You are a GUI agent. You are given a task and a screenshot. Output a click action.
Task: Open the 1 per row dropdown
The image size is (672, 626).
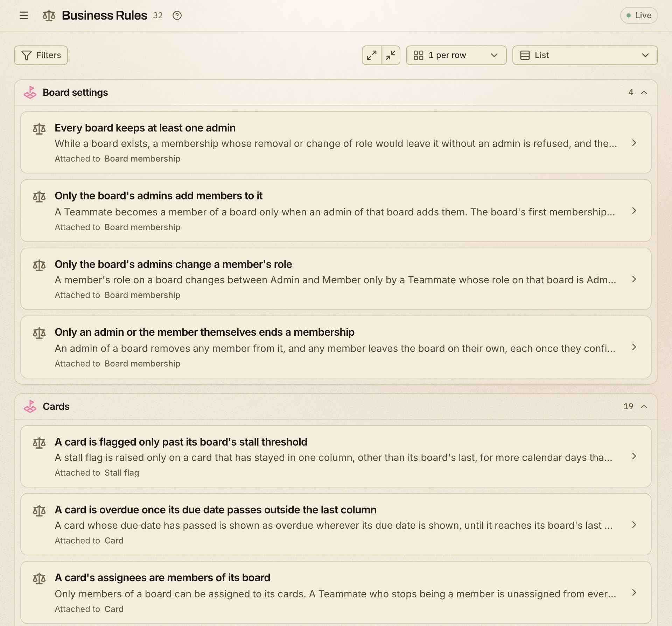point(456,55)
